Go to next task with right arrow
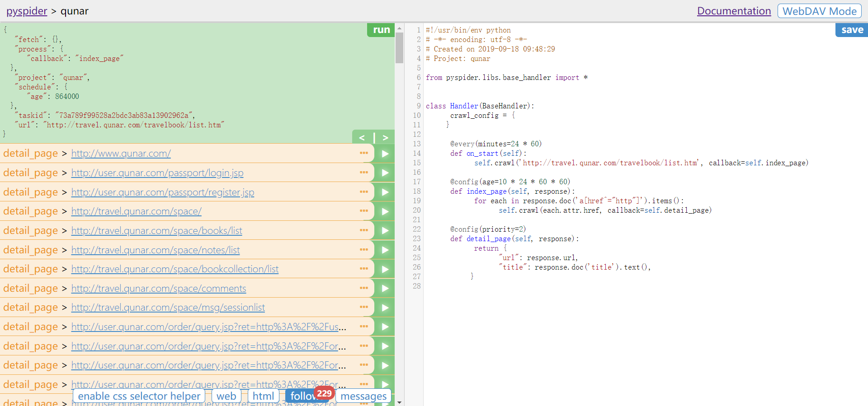 (385, 137)
